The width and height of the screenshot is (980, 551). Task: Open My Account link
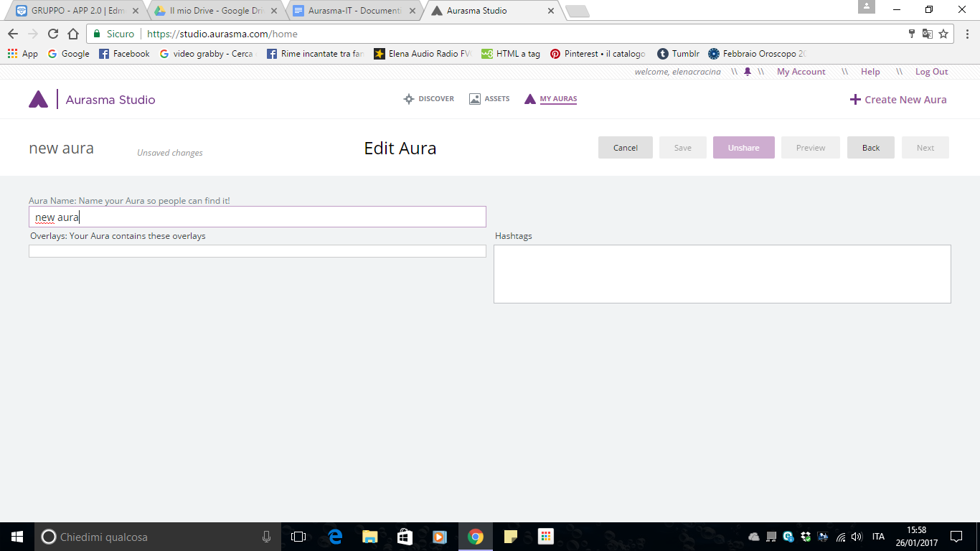801,72
